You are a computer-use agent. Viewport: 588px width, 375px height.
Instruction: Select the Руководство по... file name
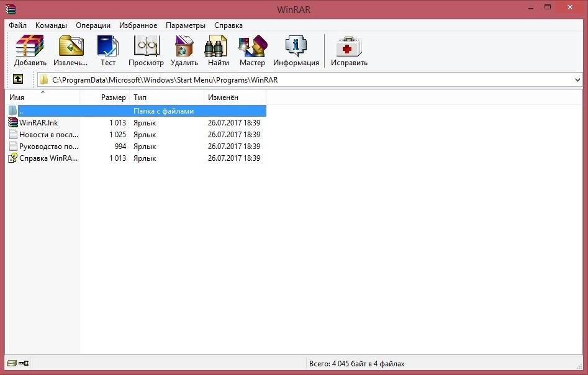coord(49,147)
